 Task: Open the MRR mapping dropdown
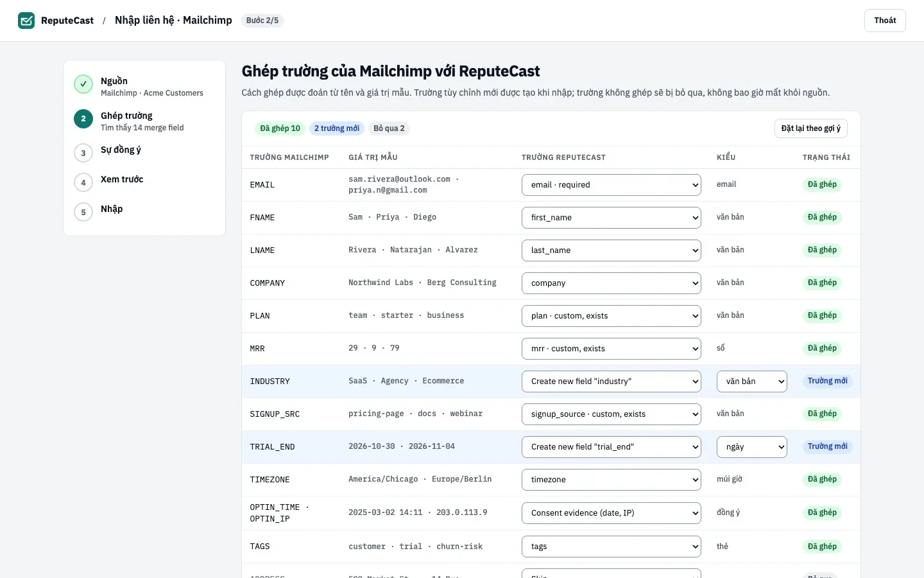612,349
